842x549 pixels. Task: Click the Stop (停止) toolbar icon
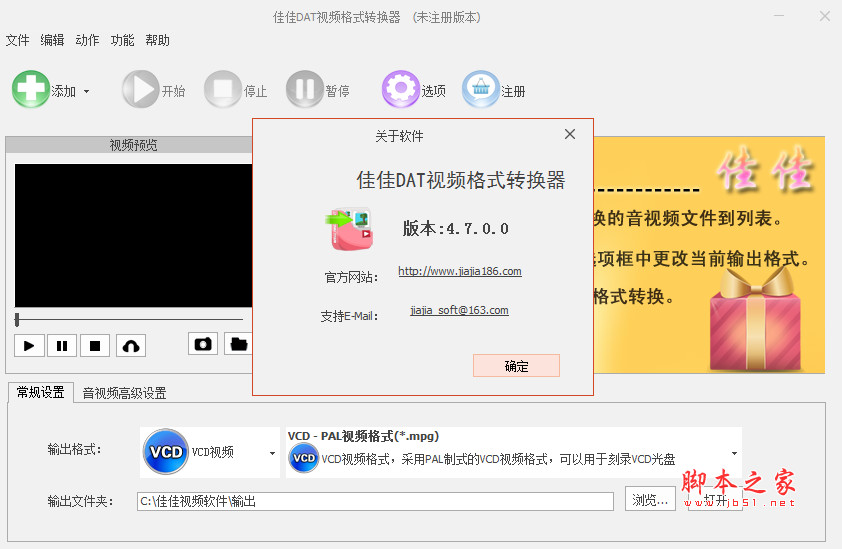coord(223,89)
